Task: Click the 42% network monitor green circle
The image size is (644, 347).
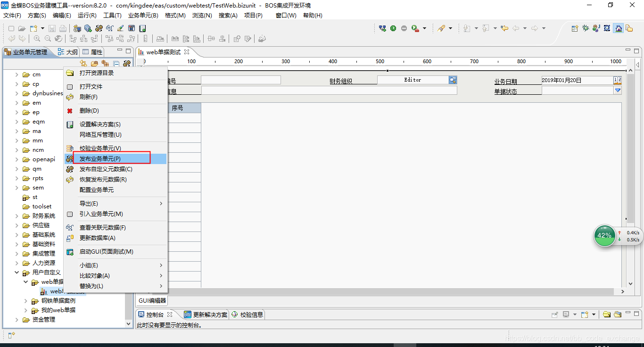Action: [604, 235]
